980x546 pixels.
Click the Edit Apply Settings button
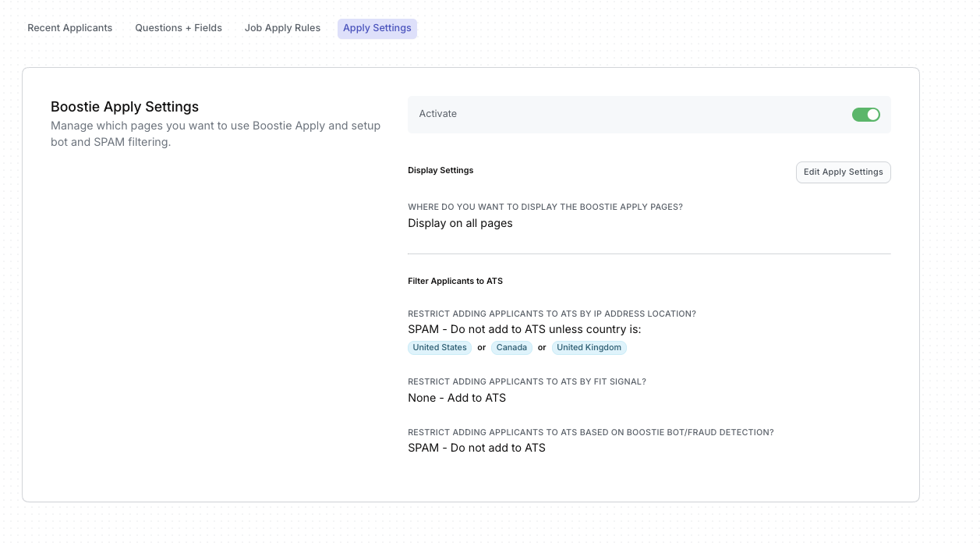tap(843, 172)
